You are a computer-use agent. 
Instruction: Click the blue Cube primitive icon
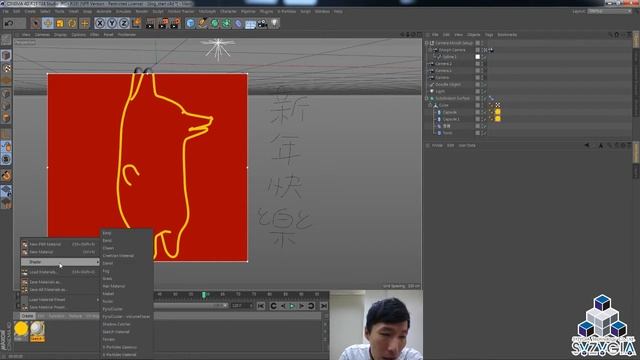click(190, 23)
